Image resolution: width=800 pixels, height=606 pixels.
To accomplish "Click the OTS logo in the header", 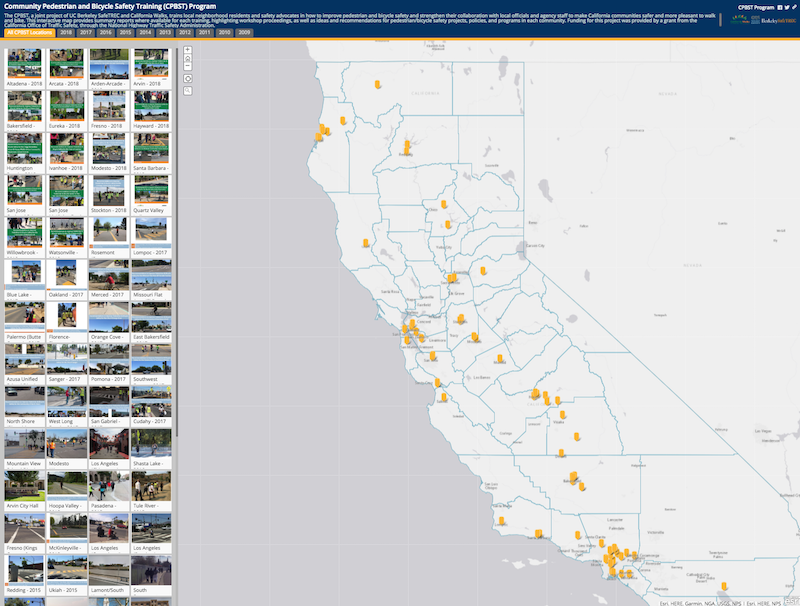I will tap(755, 20).
